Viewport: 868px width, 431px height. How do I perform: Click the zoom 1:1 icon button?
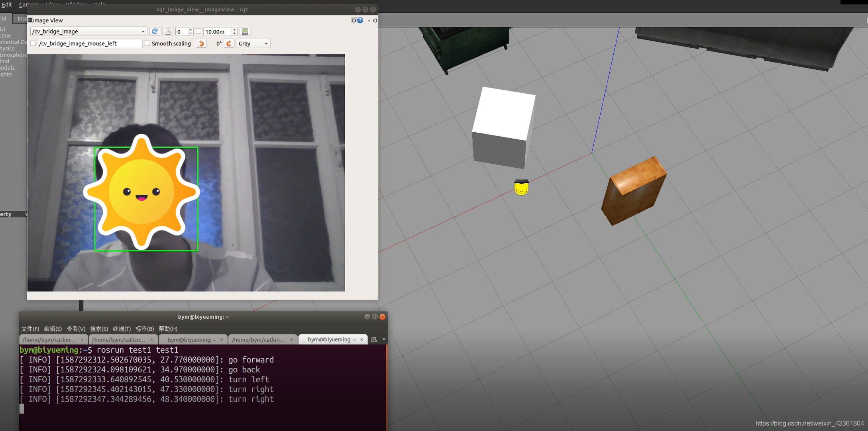click(x=168, y=31)
